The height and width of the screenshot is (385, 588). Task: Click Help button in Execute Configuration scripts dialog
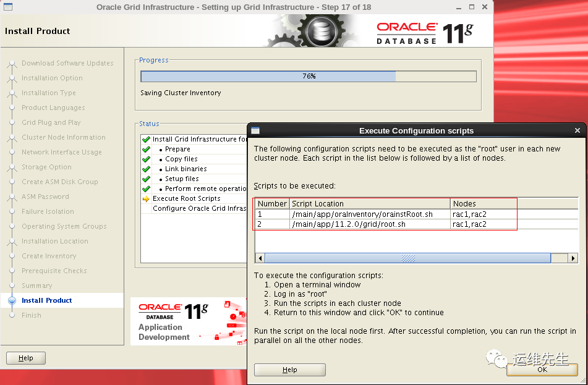[x=289, y=370]
